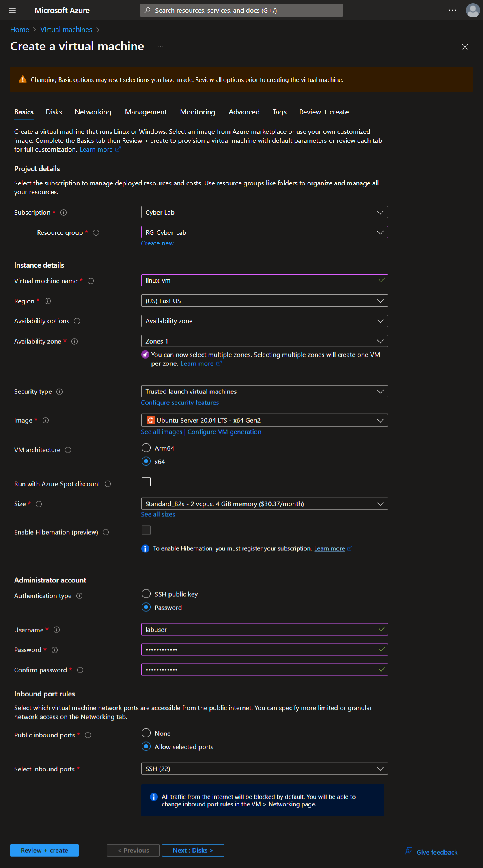483x868 pixels.
Task: Click the Authentication type info icon
Action: pos(80,596)
